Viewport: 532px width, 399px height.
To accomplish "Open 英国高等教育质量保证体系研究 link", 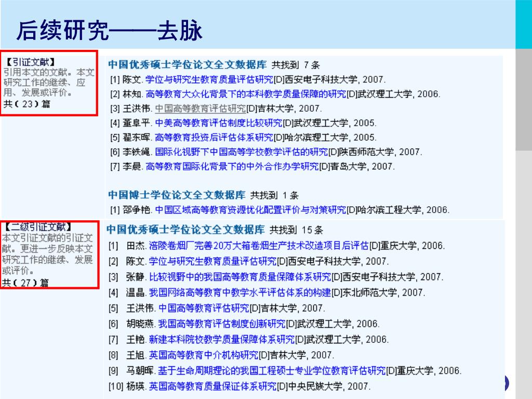I will click(212, 386).
